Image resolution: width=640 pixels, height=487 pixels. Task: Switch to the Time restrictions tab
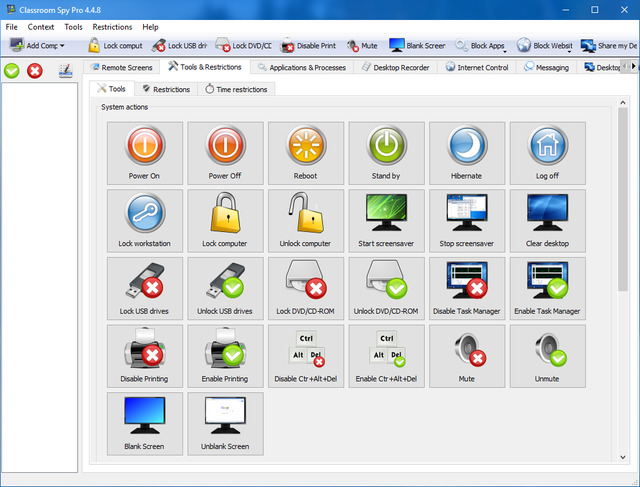click(236, 89)
